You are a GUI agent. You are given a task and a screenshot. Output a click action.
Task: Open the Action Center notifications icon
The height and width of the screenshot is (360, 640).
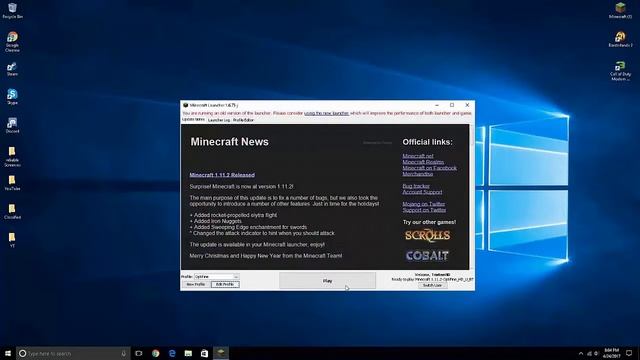coord(629,353)
